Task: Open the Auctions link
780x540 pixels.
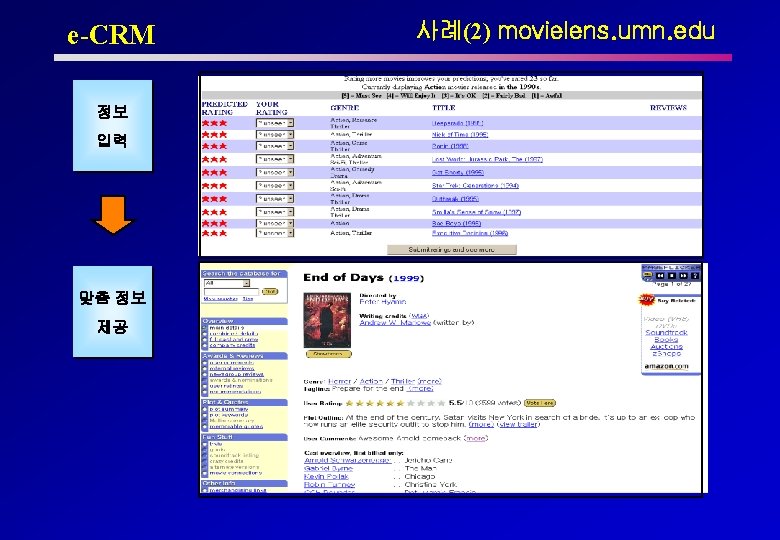Action: click(x=667, y=346)
